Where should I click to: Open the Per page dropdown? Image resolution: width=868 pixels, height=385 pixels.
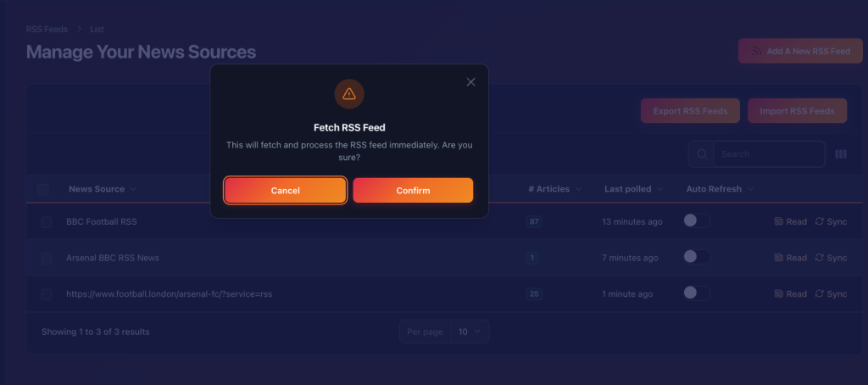click(x=469, y=332)
